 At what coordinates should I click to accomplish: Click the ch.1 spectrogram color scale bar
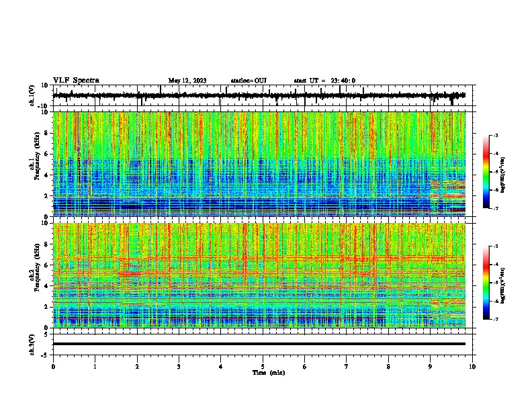point(486,172)
